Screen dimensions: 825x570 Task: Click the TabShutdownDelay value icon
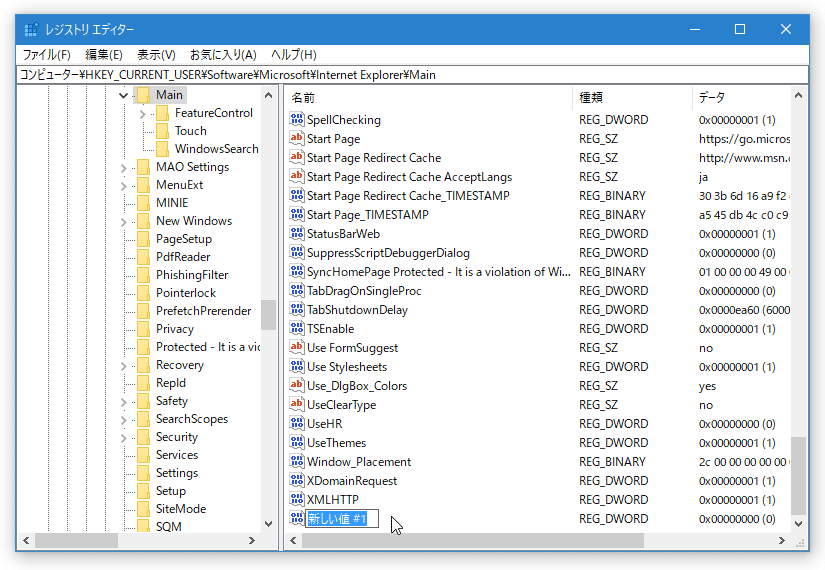(297, 309)
